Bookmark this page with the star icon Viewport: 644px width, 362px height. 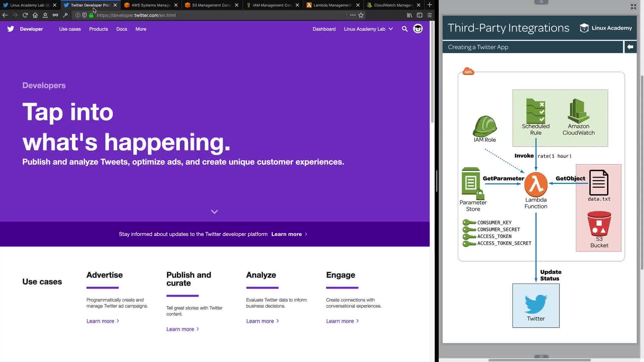(x=361, y=15)
